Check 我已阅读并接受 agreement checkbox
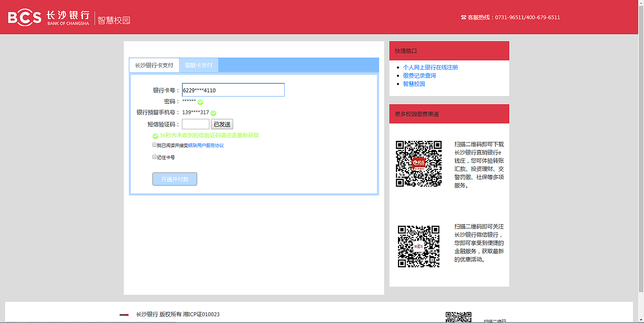The width and height of the screenshot is (644, 323). [154, 145]
